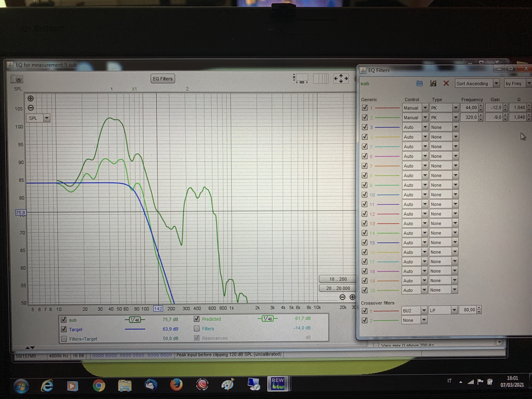
Task: Click the save filters icon in EQ Filters
Action: pyautogui.click(x=433, y=84)
